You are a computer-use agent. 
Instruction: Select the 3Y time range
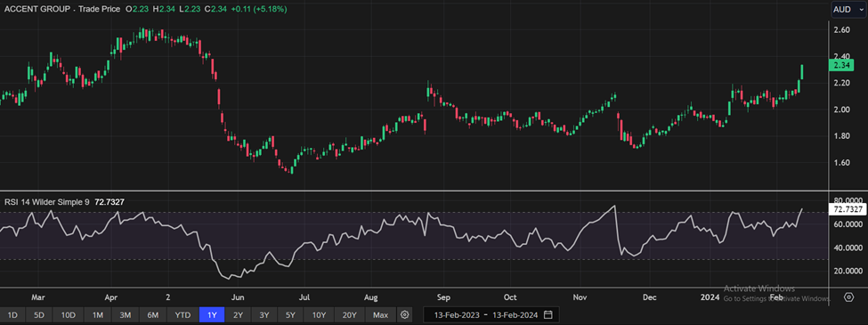pos(264,315)
